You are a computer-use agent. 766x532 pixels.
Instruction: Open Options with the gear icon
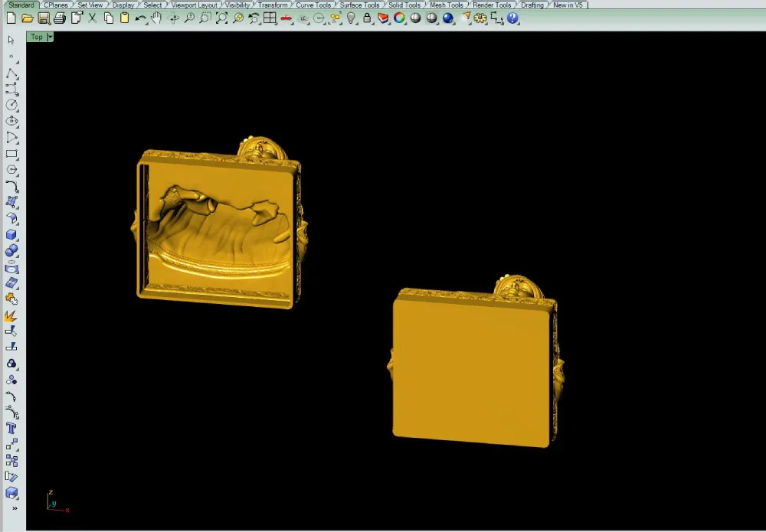click(480, 18)
